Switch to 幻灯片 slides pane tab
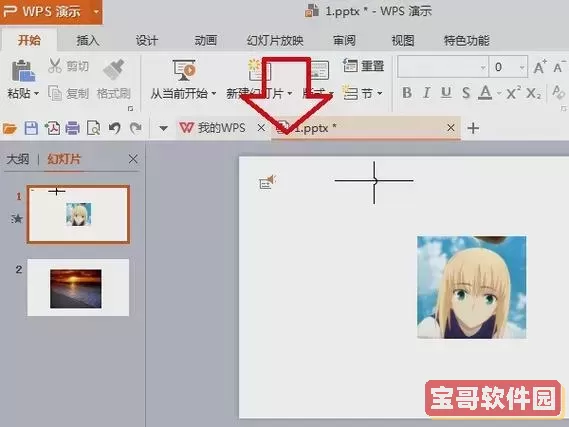Screen dimensions: 569x427 pos(64,159)
